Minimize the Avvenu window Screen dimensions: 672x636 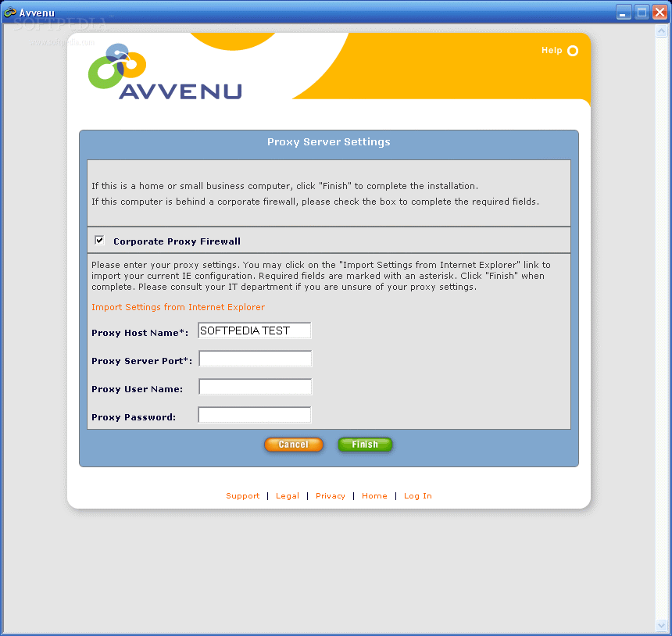click(624, 12)
